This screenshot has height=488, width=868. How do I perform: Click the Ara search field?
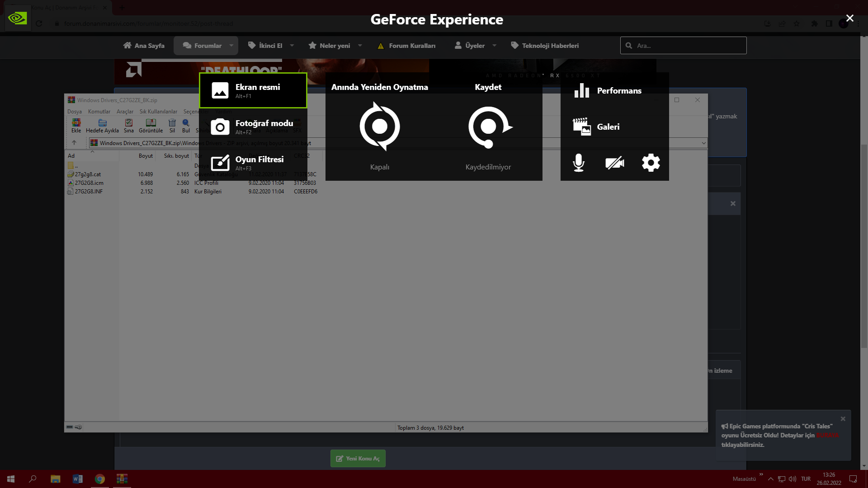tap(683, 46)
